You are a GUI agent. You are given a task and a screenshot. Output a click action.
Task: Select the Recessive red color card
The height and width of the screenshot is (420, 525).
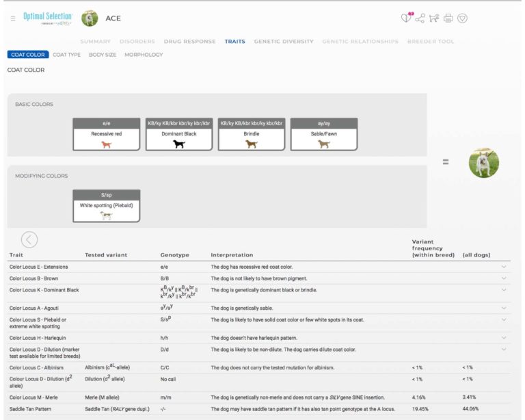[x=107, y=134]
